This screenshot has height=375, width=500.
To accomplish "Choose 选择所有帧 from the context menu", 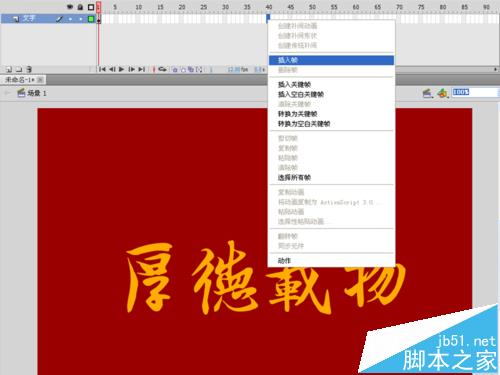I will pos(331,178).
